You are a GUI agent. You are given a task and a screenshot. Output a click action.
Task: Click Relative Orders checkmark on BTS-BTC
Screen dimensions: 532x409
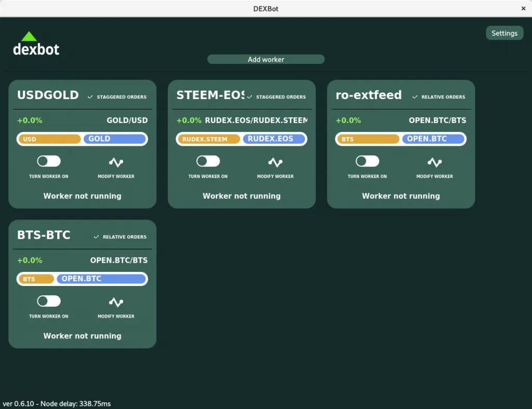96,237
